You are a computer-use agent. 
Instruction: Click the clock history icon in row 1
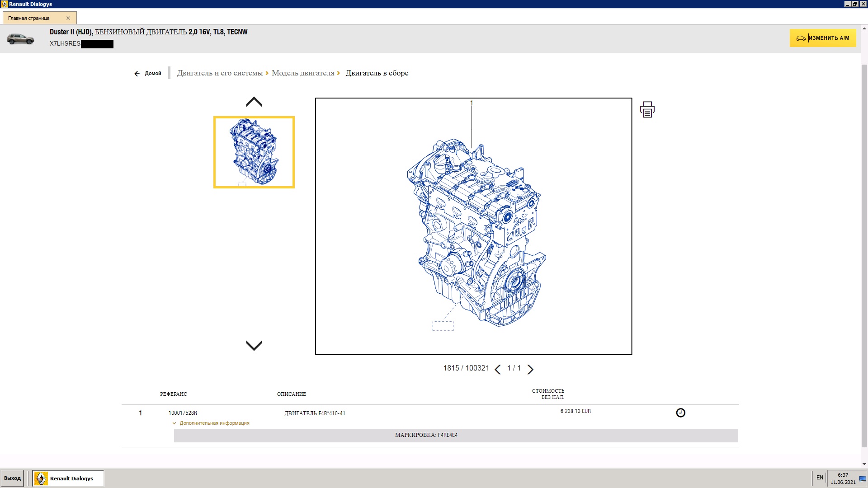[680, 413]
